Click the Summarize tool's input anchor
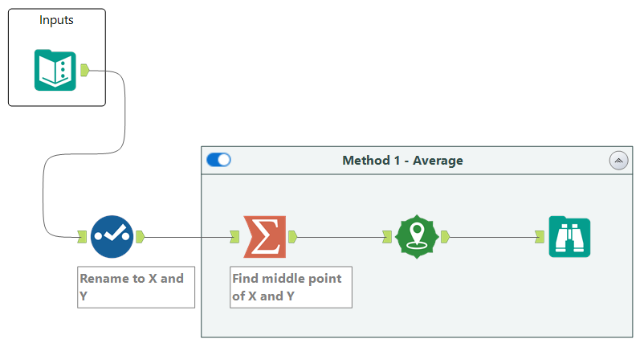 point(234,236)
